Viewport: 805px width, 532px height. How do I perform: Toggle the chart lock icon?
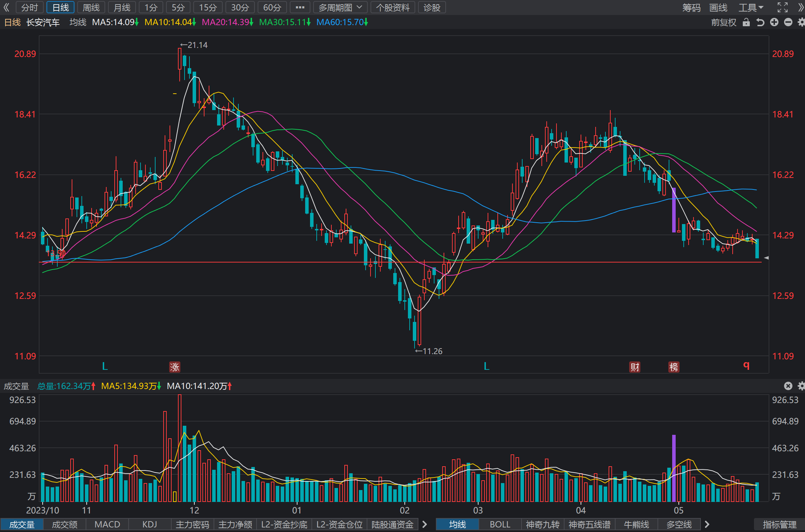tap(746, 22)
